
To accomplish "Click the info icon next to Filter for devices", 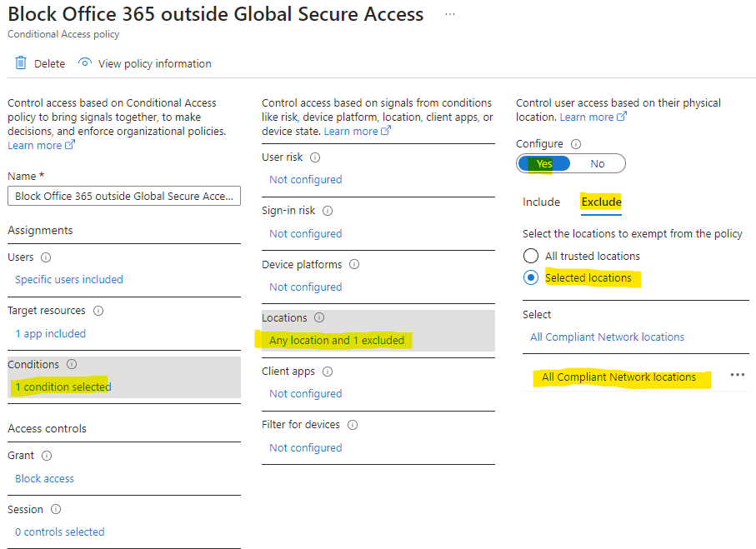I will point(353,425).
